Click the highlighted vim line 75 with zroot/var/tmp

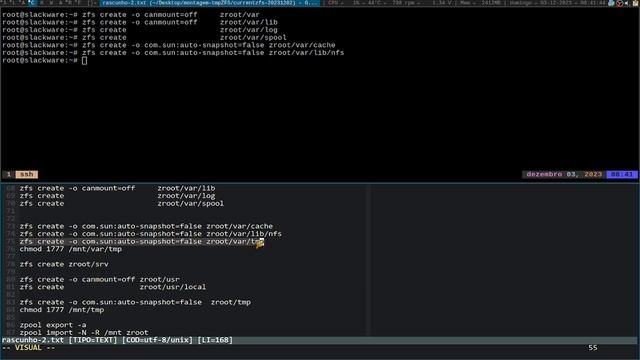point(142,242)
